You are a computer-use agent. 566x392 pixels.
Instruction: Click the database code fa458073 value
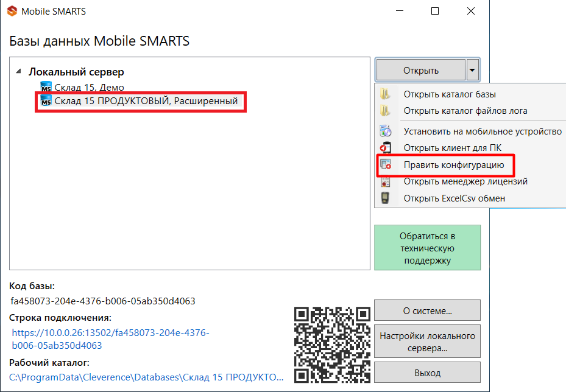point(103,301)
